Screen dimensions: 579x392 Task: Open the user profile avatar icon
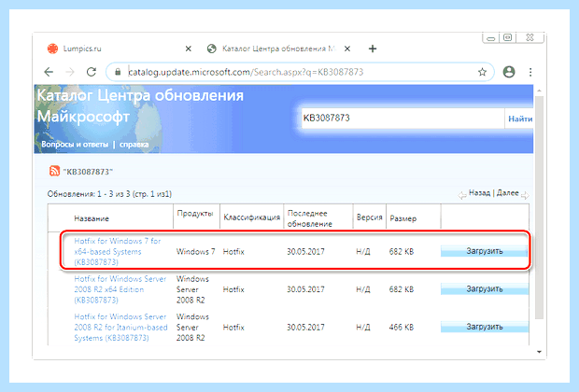point(509,72)
